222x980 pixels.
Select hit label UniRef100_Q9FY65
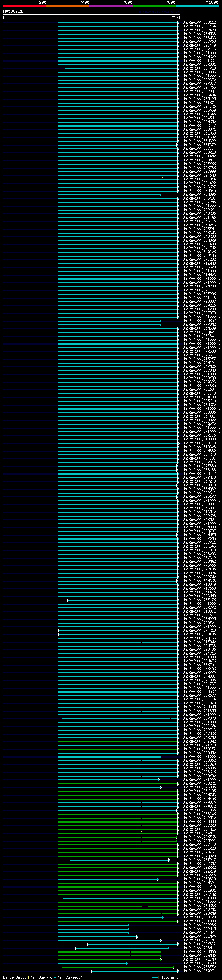(199, 88)
